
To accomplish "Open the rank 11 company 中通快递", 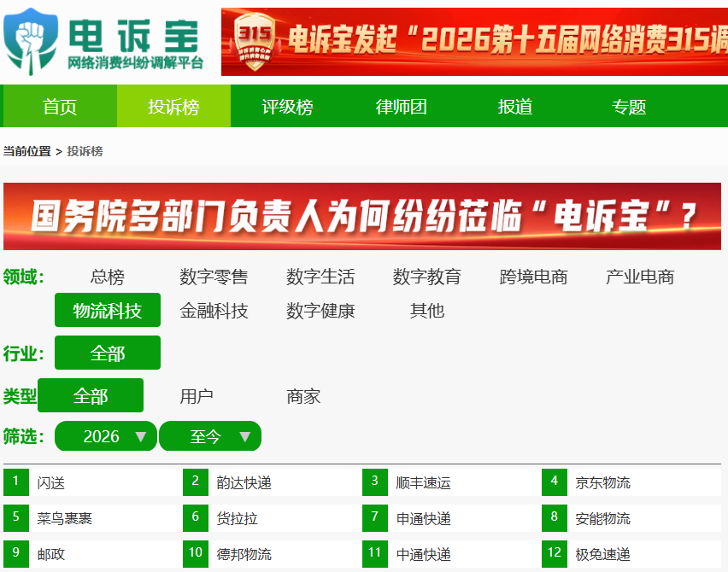I will pyautogui.click(x=423, y=554).
